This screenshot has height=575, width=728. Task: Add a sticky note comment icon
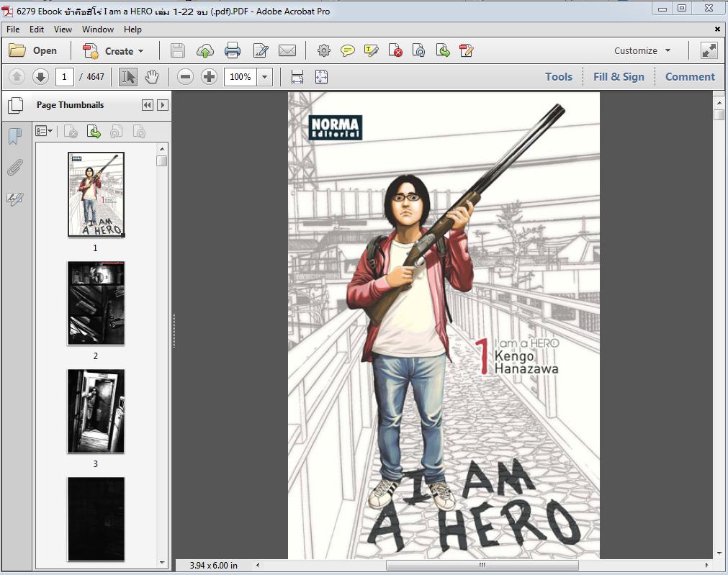tap(347, 50)
